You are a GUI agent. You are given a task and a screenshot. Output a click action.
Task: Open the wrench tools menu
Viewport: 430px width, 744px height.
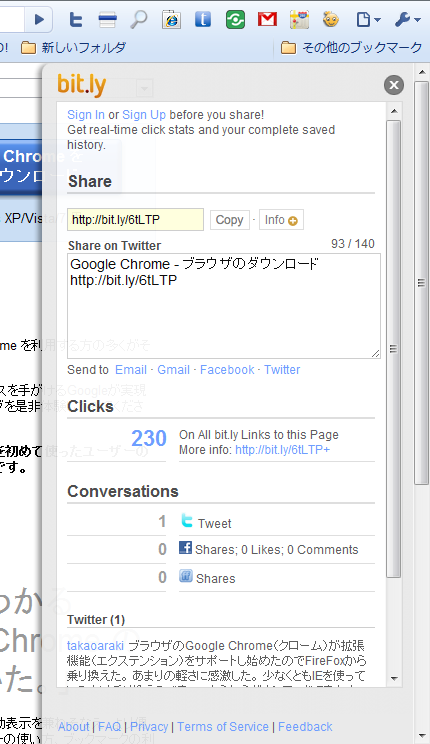[407, 19]
